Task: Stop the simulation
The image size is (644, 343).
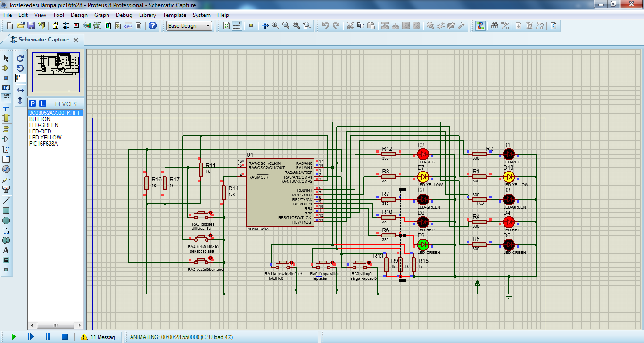Action: point(65,336)
